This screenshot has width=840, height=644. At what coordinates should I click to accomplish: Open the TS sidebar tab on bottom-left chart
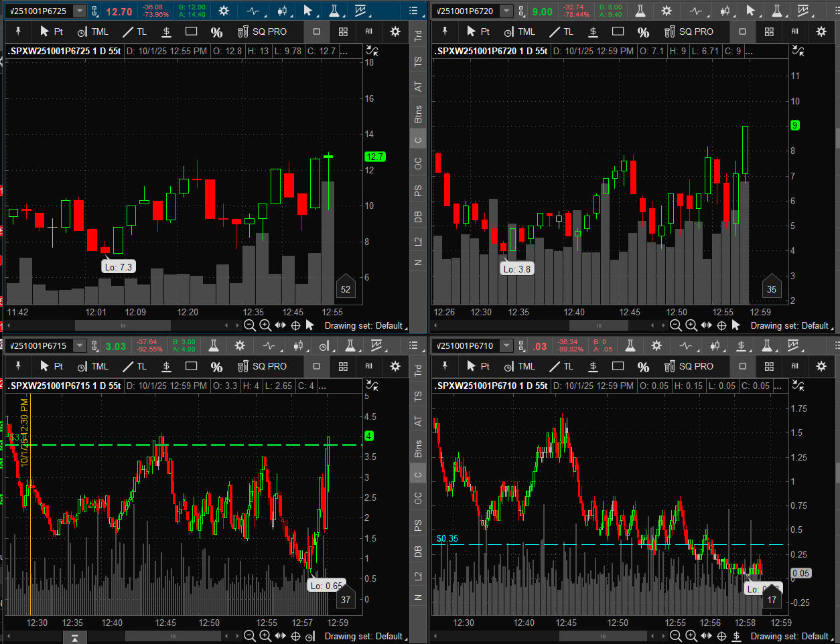click(x=418, y=396)
